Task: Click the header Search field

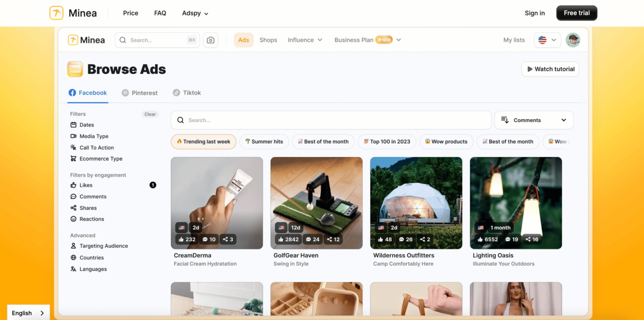Action: pyautogui.click(x=157, y=40)
